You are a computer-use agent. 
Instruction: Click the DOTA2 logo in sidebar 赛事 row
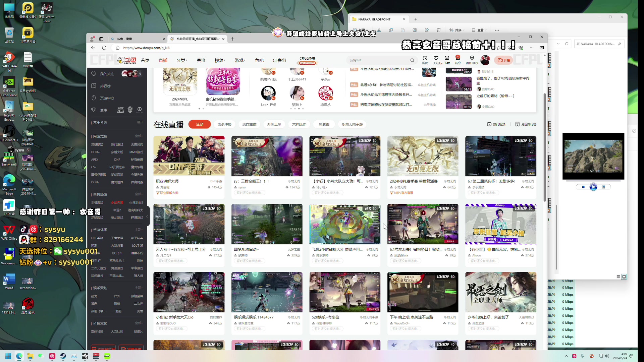coord(140,110)
